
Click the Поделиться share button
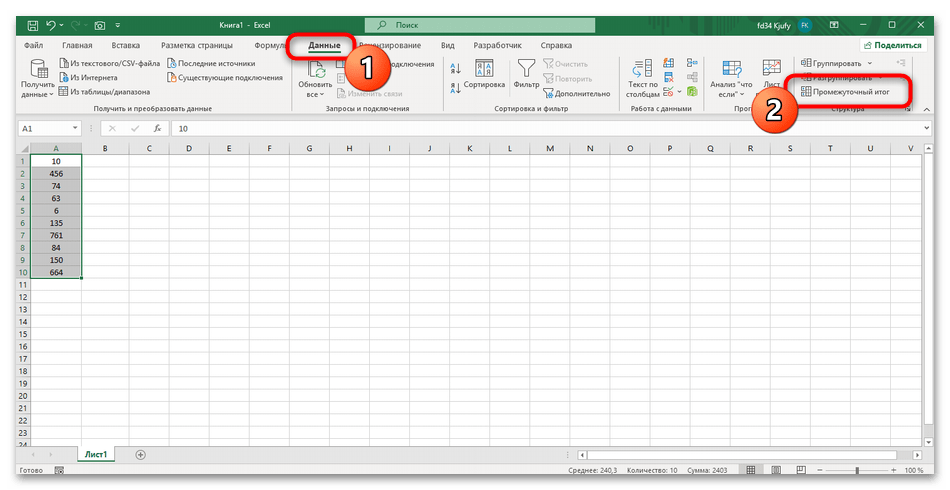(892, 45)
